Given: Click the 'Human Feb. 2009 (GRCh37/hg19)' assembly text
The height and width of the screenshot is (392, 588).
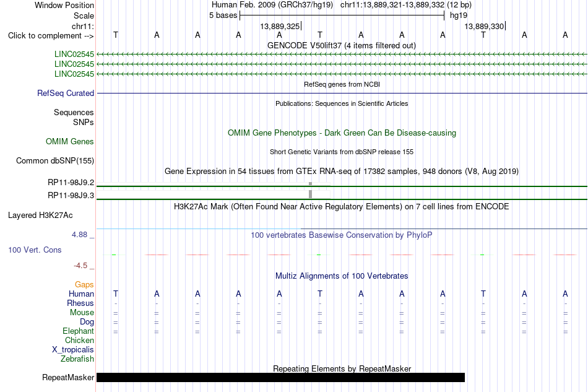Looking at the screenshot, I should (x=272, y=5).
